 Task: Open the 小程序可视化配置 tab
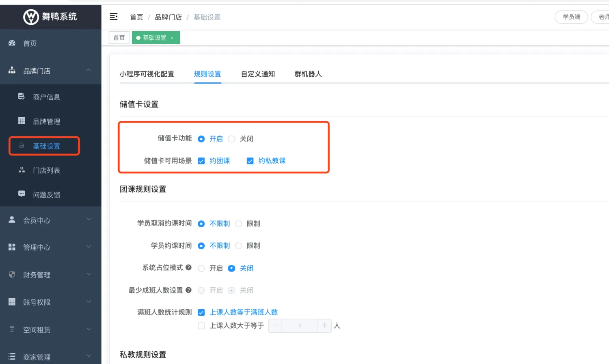[147, 74]
